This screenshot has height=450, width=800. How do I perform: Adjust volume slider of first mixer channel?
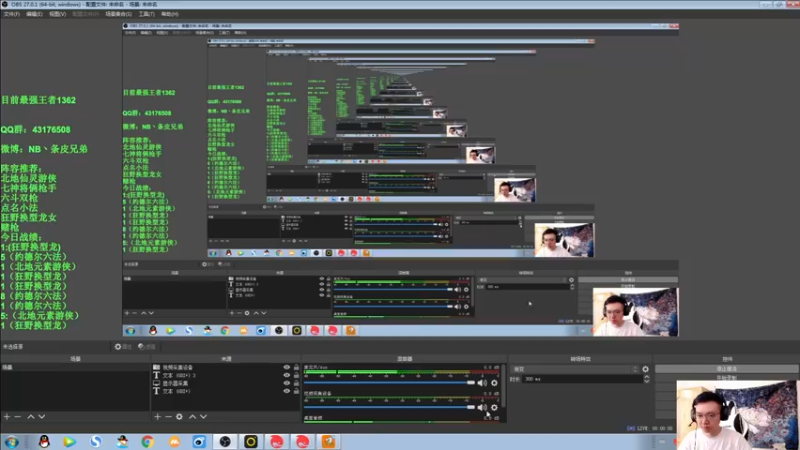389,383
